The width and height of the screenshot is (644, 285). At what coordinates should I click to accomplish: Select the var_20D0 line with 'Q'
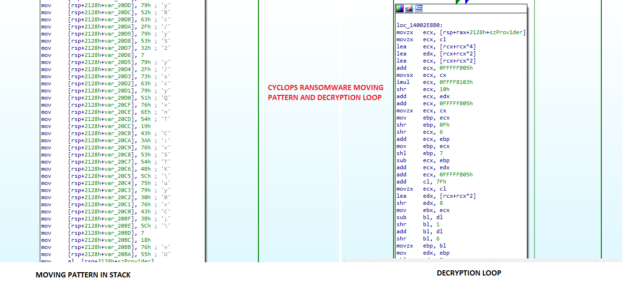click(x=106, y=98)
